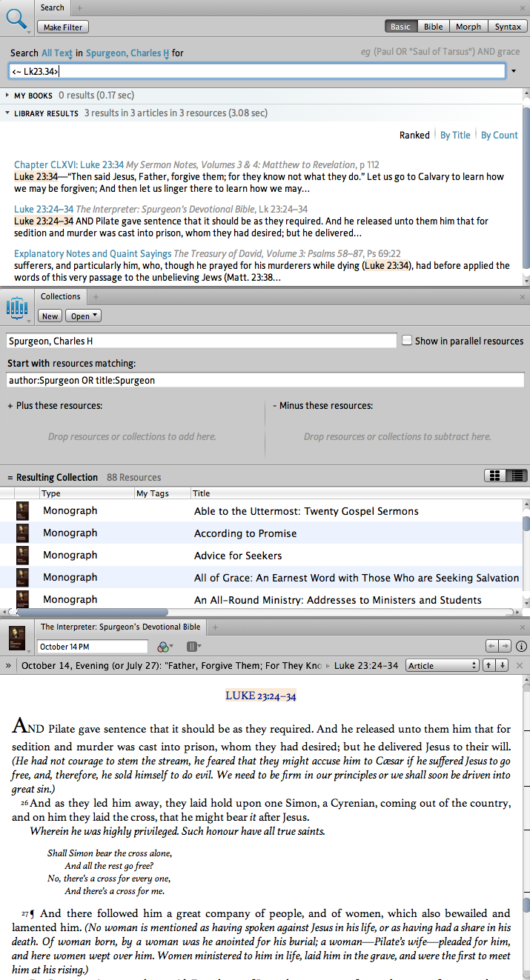Viewport: 530px width, 980px height.
Task: Click the An All-Round Ministry cover thumbnail
Action: tap(22, 599)
